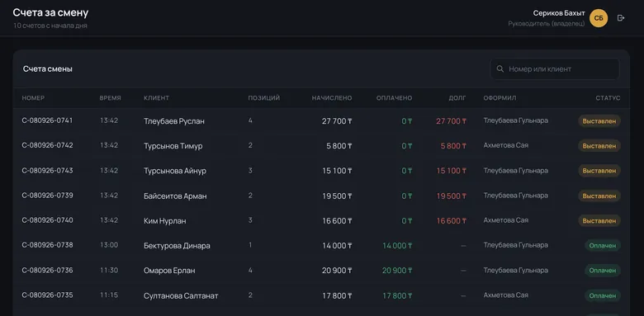Sort by the ВРЕМЯ column header
This screenshot has height=316, width=644.
[110, 98]
